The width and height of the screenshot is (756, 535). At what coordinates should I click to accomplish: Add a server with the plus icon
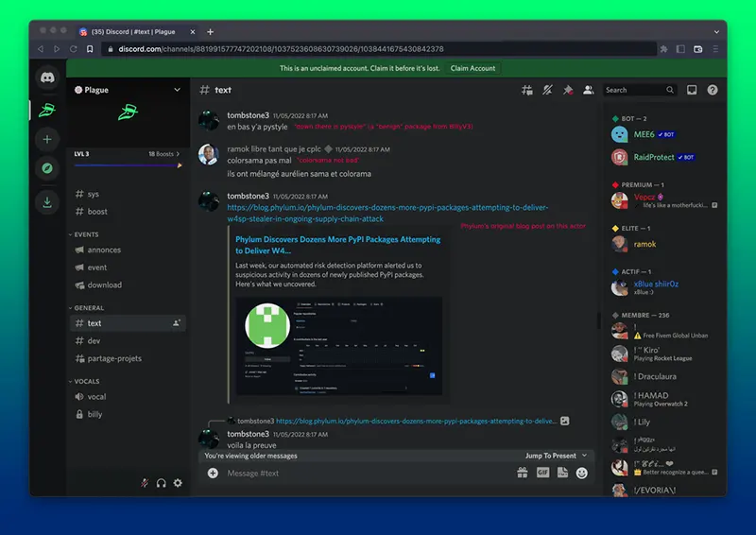47,139
